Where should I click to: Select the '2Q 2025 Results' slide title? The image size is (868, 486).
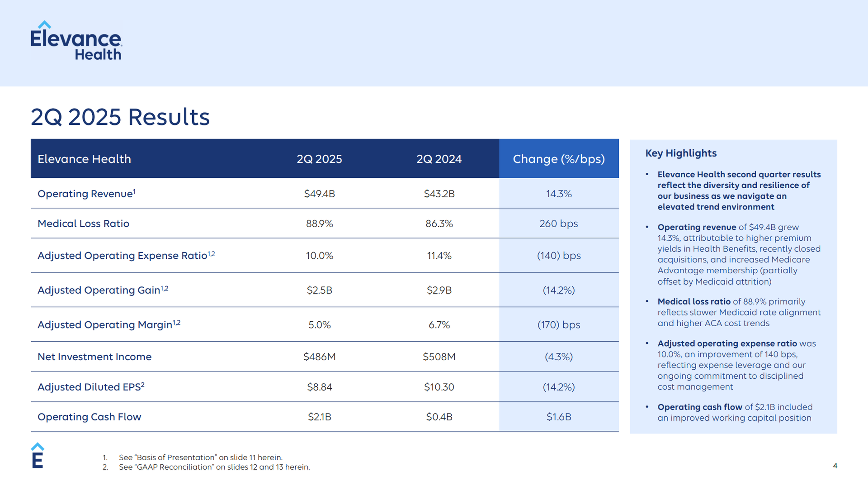click(120, 117)
